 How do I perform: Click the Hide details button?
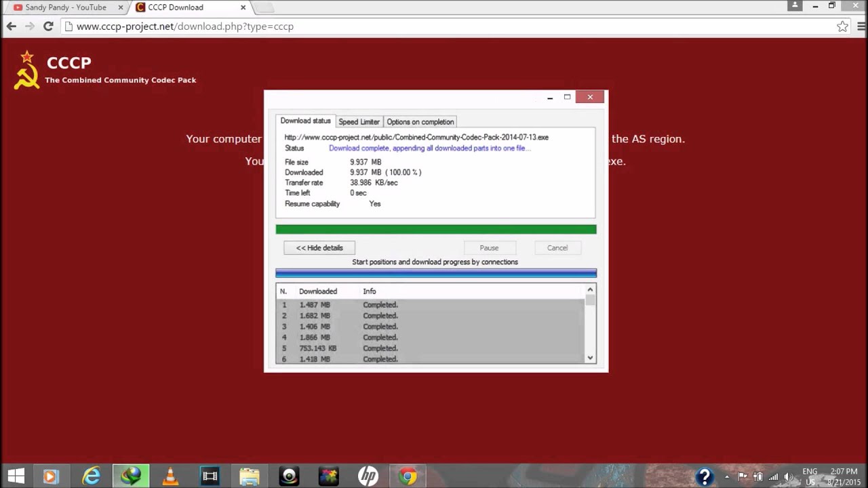[x=319, y=248]
